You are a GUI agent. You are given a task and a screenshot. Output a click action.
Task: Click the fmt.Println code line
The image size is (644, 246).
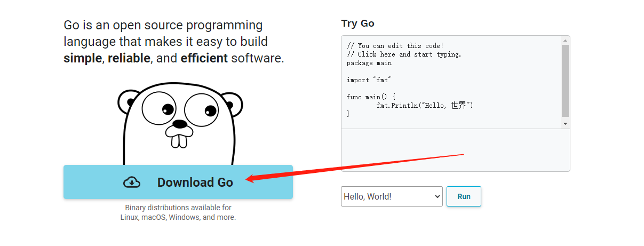[425, 106]
